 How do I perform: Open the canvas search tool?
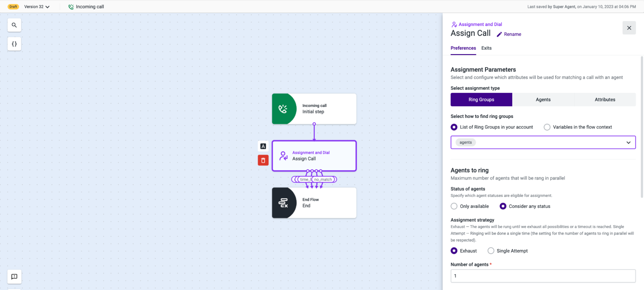click(x=14, y=25)
